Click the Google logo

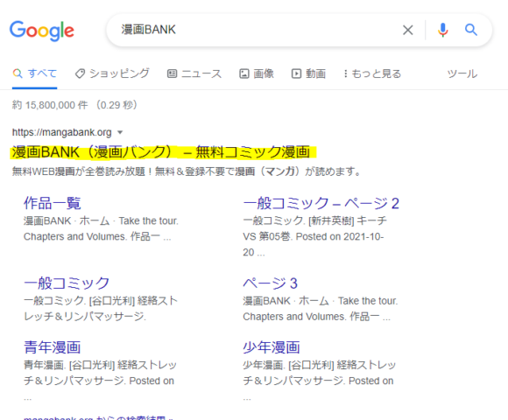[x=42, y=31]
